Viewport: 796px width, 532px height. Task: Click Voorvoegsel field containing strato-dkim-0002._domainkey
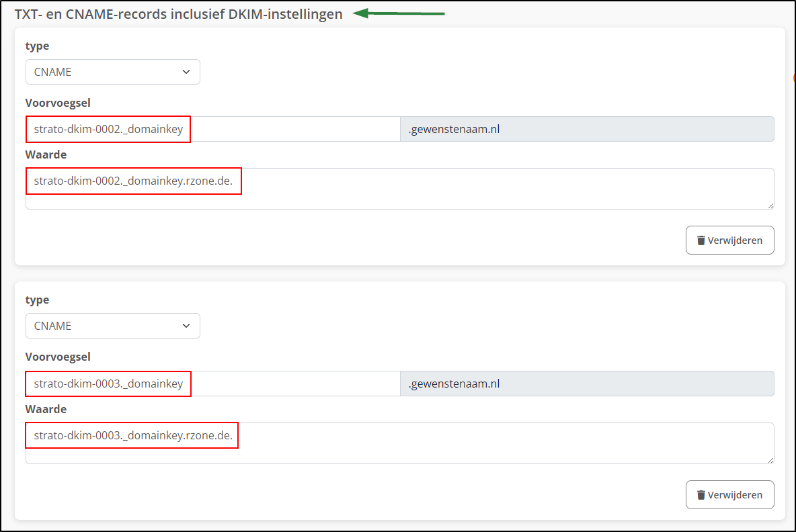pos(212,129)
